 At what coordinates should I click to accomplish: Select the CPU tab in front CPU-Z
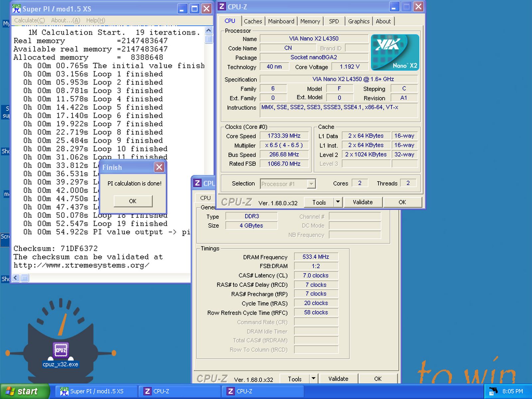tap(230, 21)
